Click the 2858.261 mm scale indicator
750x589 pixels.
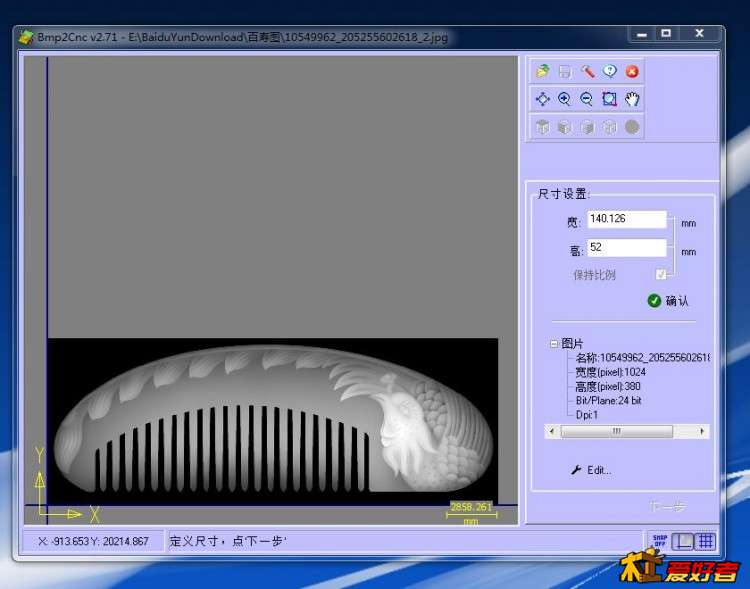point(471,512)
